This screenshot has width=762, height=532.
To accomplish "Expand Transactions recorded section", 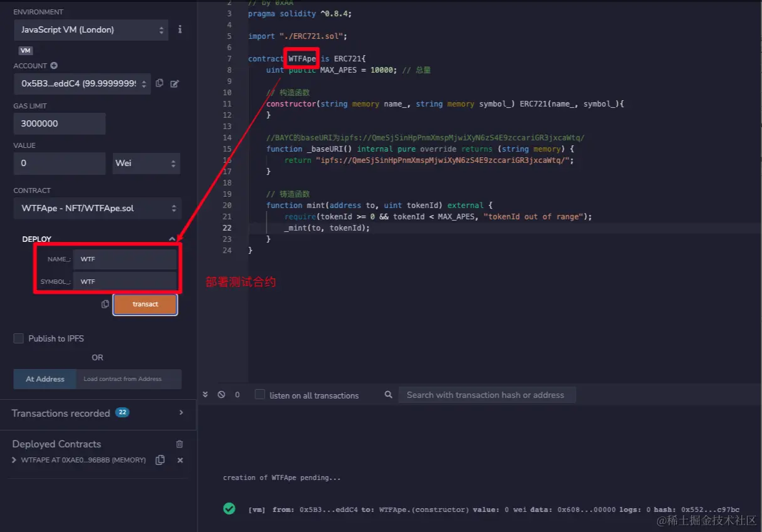I will (x=181, y=412).
